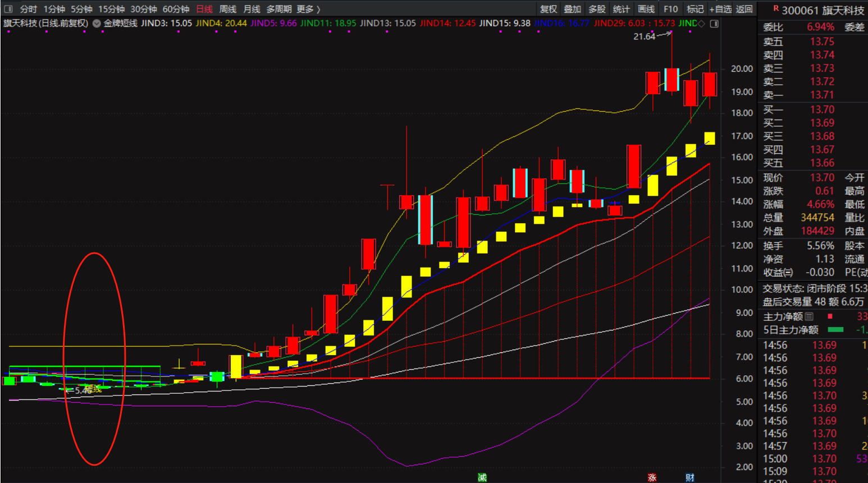Click the green 减 event marker

coord(482,477)
